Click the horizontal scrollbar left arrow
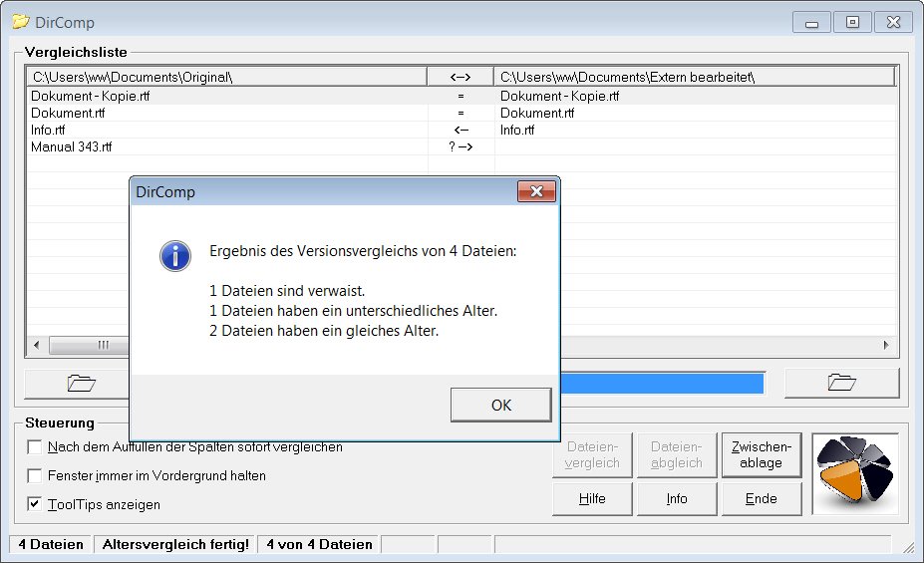 [37, 345]
